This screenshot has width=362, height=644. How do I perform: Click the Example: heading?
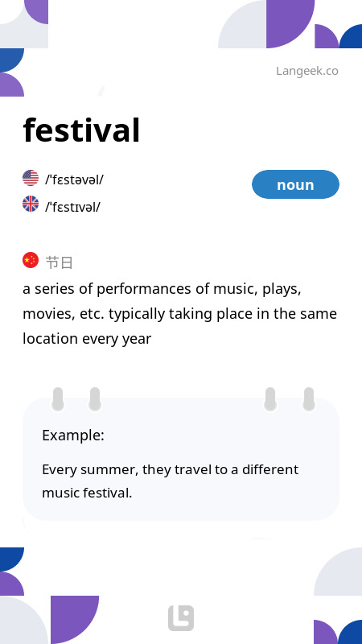73,435
